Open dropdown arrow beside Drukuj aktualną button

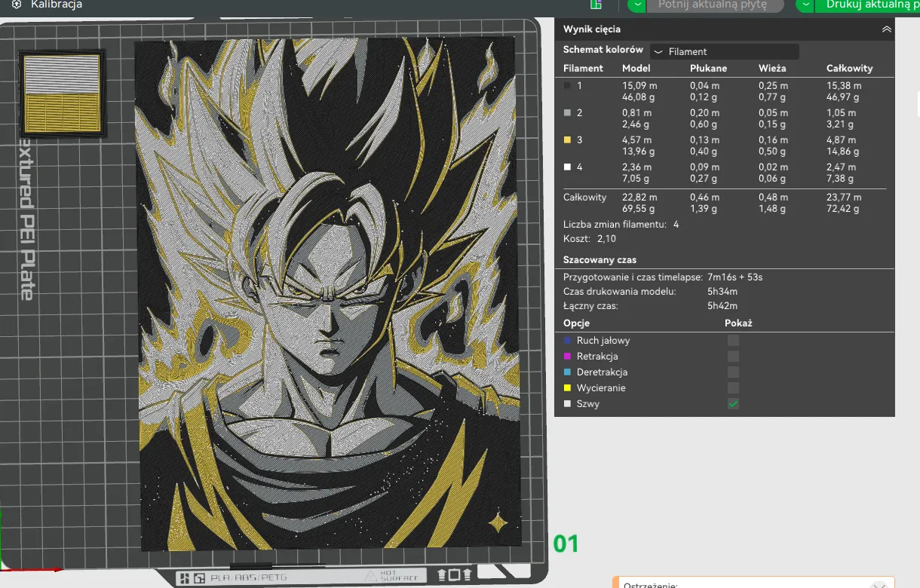(806, 5)
